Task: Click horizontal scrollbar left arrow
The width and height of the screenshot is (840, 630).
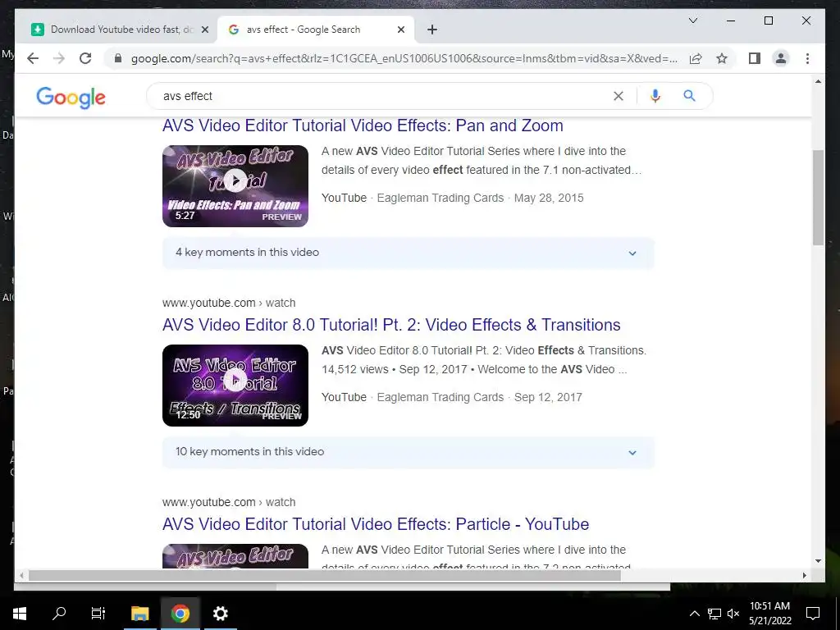Action: click(21, 575)
